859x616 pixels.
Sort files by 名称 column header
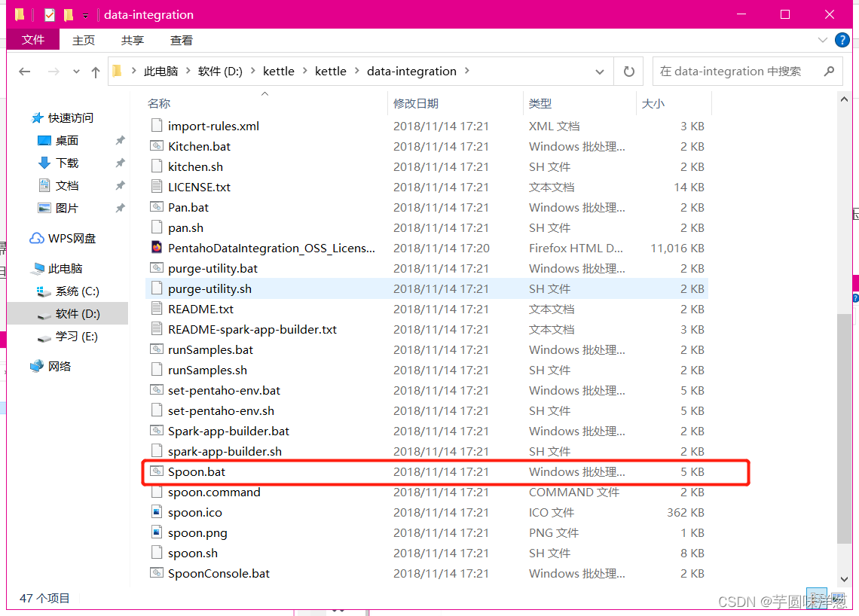pos(159,103)
